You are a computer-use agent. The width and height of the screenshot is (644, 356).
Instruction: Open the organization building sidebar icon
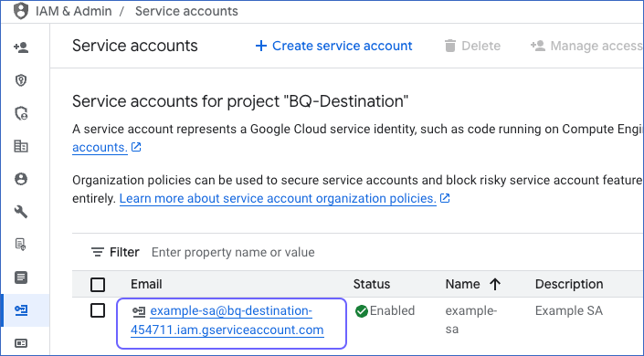[x=21, y=146]
